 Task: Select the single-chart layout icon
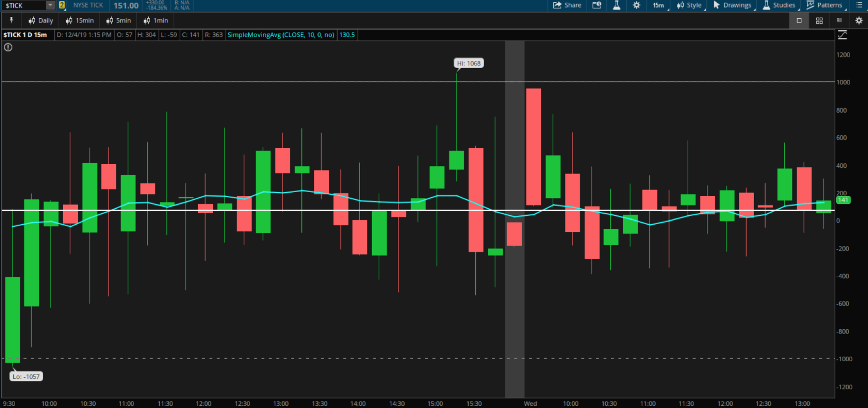(x=799, y=20)
